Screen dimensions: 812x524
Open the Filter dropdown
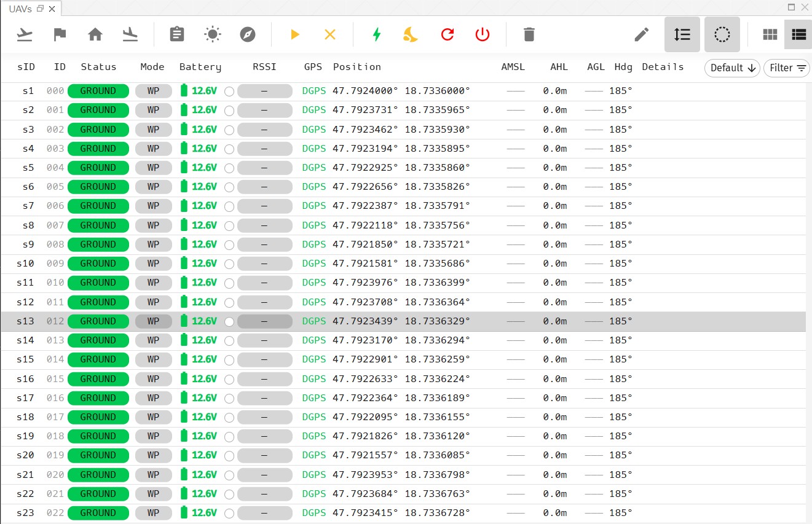[787, 68]
